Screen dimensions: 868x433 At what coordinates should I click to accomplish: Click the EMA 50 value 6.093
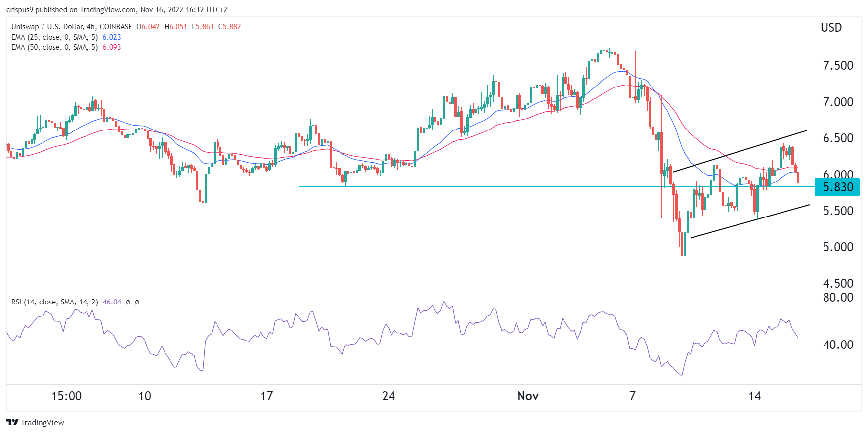pos(112,47)
